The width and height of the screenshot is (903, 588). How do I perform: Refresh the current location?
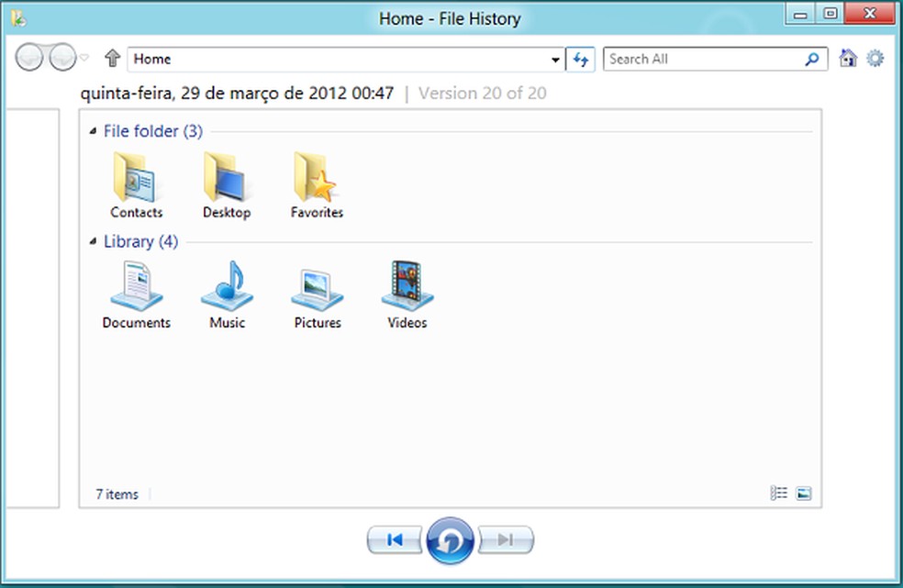point(581,60)
